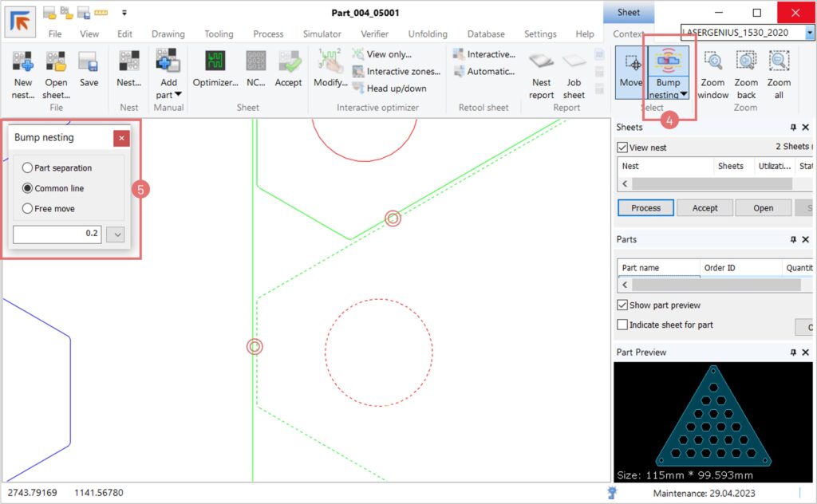Open the Tooling menu
The height and width of the screenshot is (504, 817).
219,34
